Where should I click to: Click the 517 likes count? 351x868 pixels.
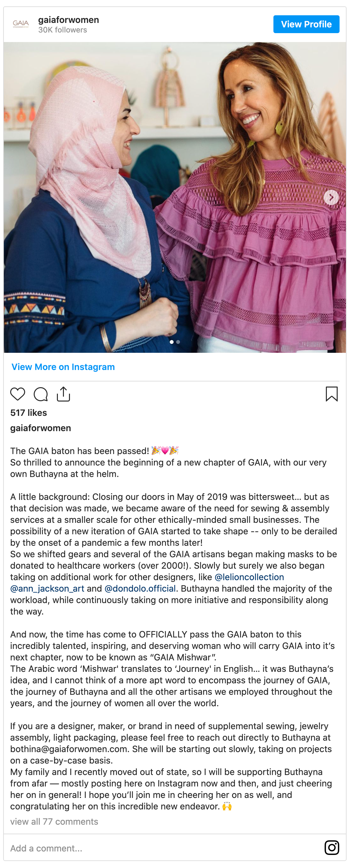(x=29, y=412)
